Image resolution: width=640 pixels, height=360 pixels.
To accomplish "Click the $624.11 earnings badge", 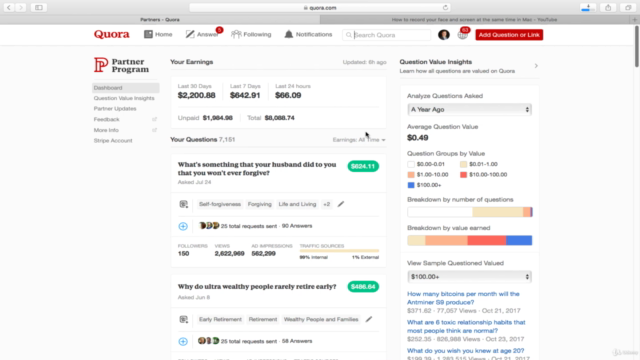I will pyautogui.click(x=363, y=166).
